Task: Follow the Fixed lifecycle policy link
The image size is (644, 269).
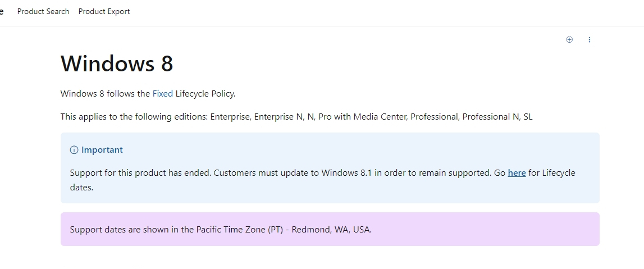Action: [x=163, y=94]
